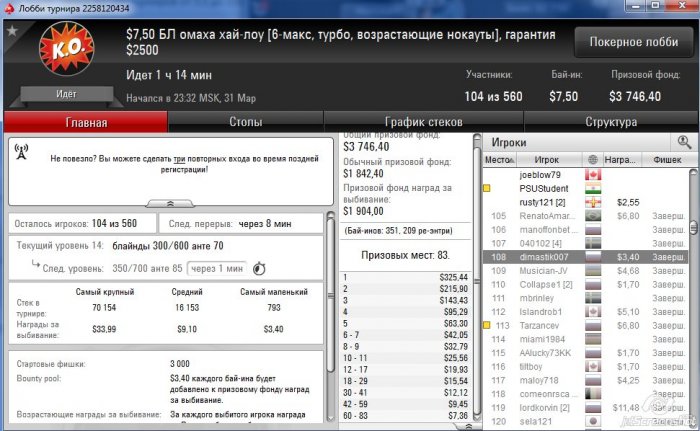Select places 6 - 7 prize row
Viewport: 700px width, 431px height.
[x=405, y=335]
